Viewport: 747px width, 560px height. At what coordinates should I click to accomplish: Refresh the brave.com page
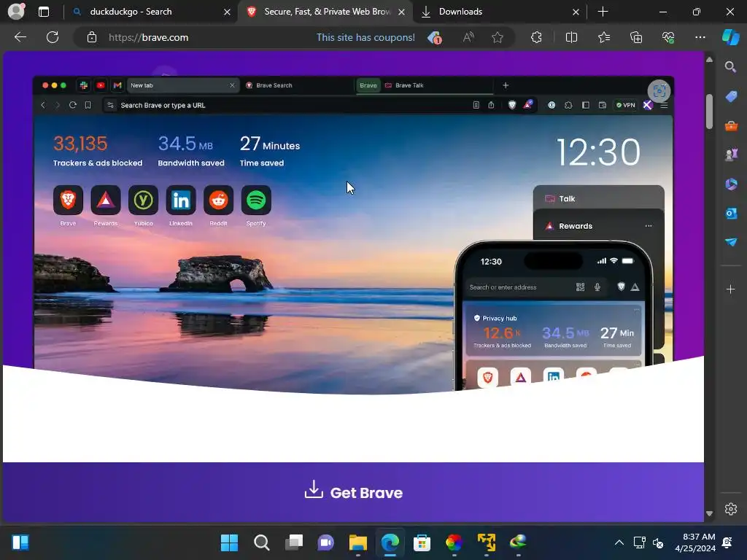pos(53,37)
